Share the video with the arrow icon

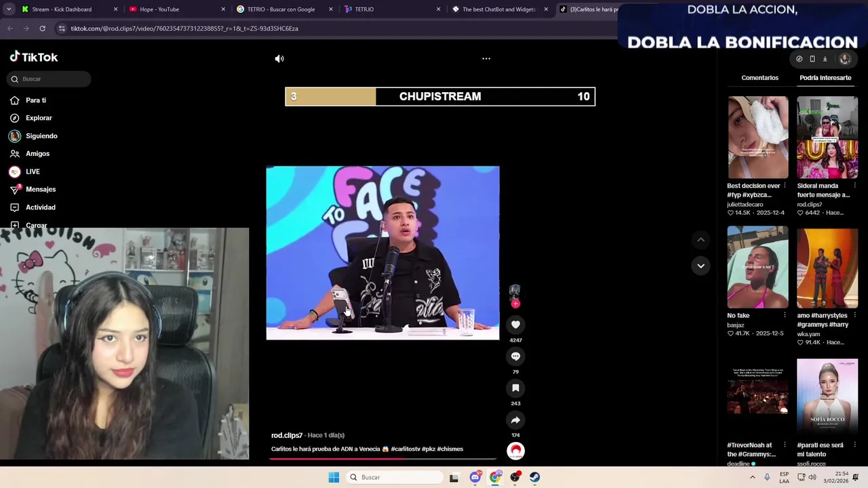515,420
